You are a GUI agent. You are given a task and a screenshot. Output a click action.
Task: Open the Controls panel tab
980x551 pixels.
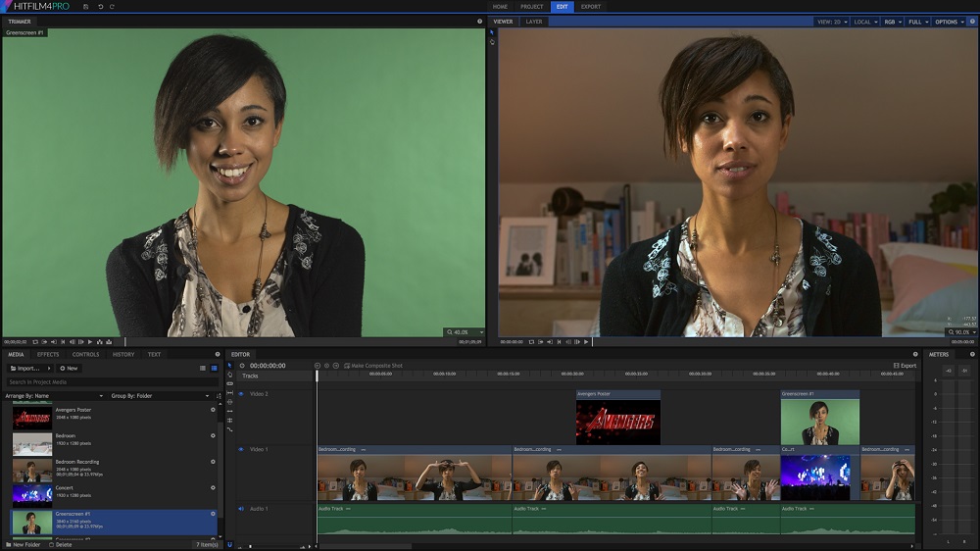point(85,355)
